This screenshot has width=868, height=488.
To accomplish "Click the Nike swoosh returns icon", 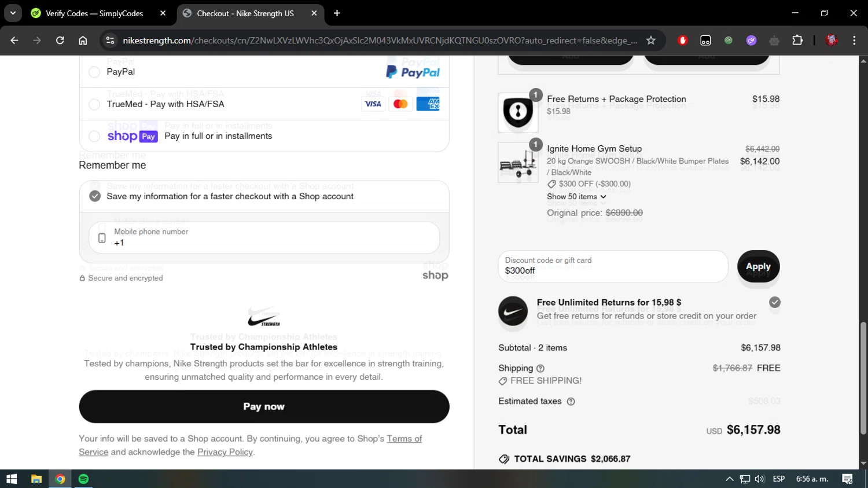I will [513, 311].
